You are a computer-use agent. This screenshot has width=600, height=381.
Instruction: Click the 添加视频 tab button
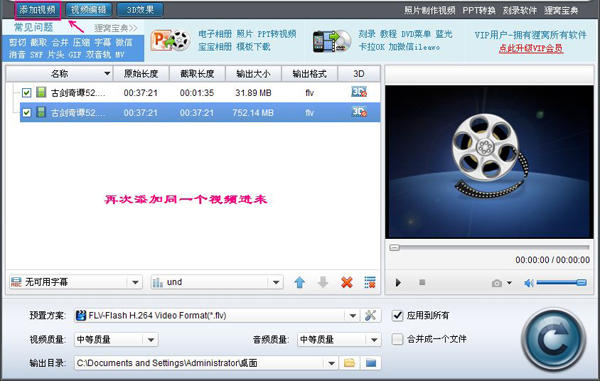38,10
